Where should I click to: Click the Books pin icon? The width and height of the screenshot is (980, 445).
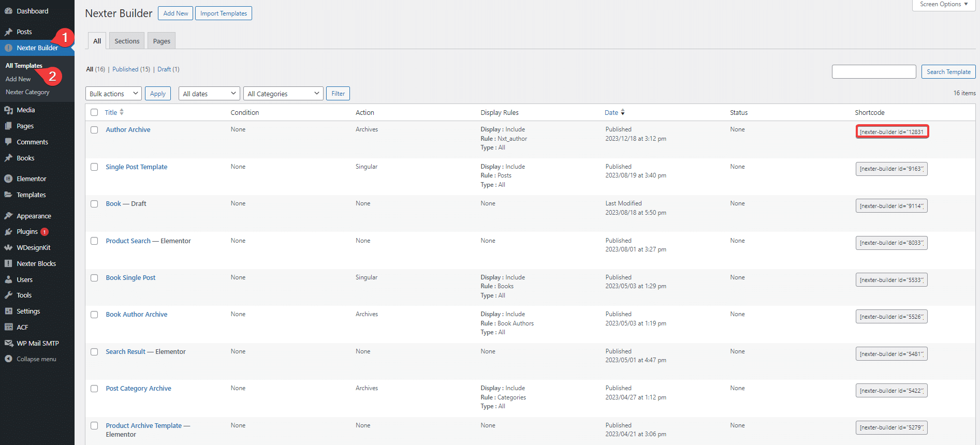coord(8,158)
